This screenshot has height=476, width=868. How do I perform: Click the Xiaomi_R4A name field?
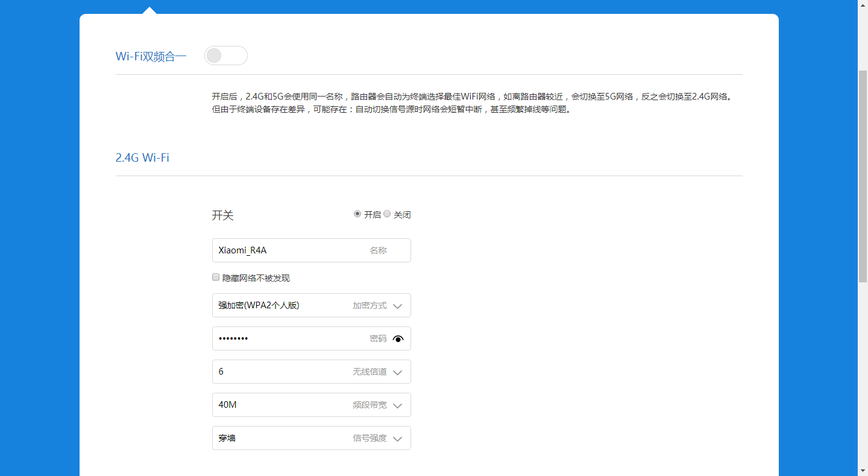tap(312, 250)
